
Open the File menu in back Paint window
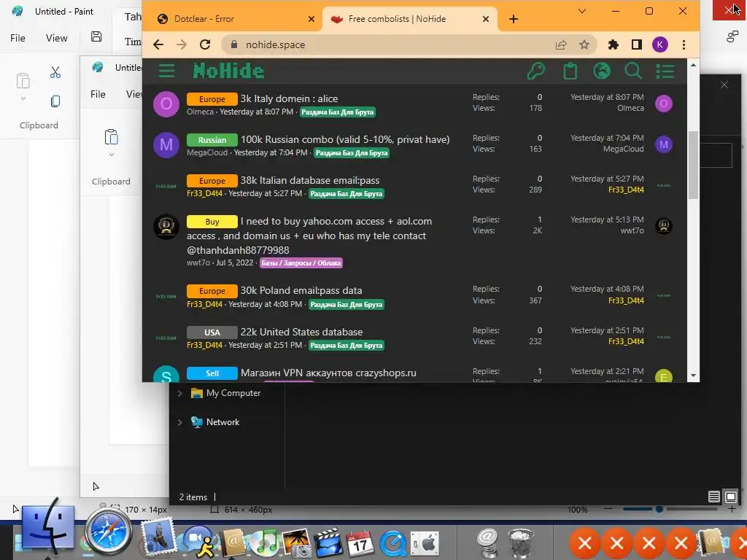tap(18, 38)
